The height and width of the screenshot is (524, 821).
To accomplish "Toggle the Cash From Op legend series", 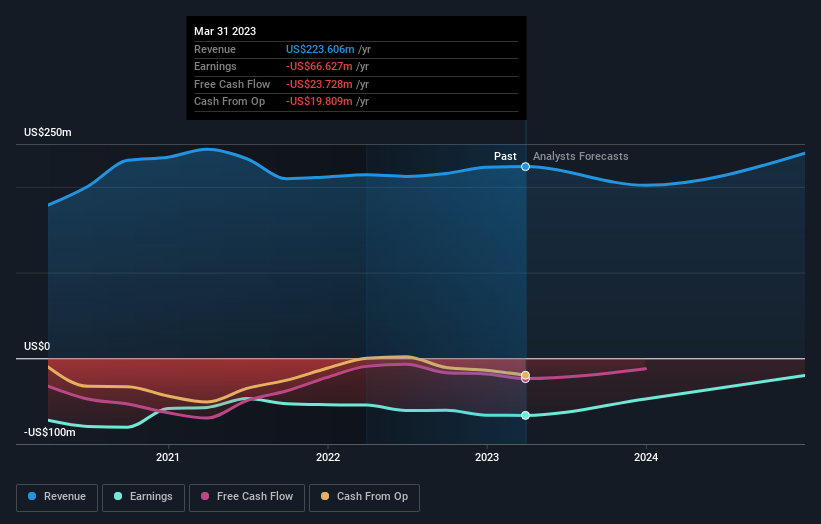I will pyautogui.click(x=364, y=497).
